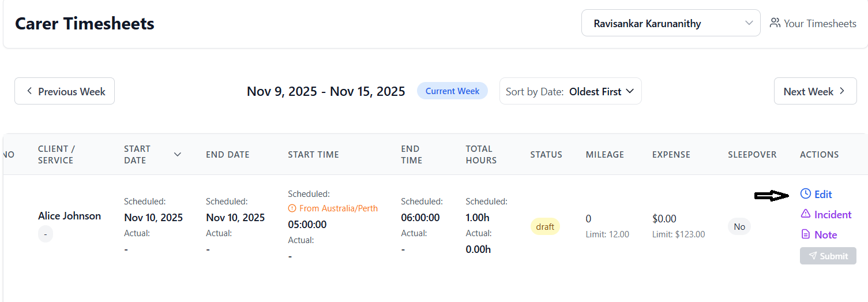Click the document Note icon

[x=806, y=234]
